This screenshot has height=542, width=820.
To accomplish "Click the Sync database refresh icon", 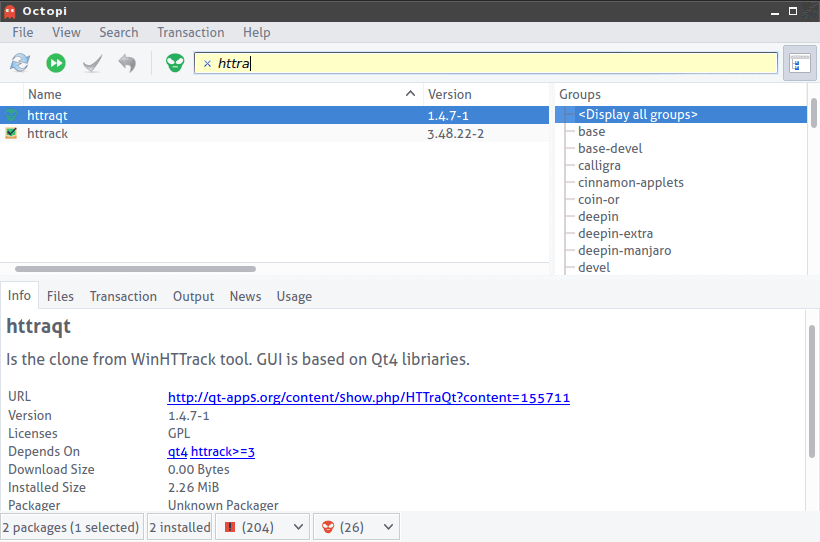I will pyautogui.click(x=20, y=63).
